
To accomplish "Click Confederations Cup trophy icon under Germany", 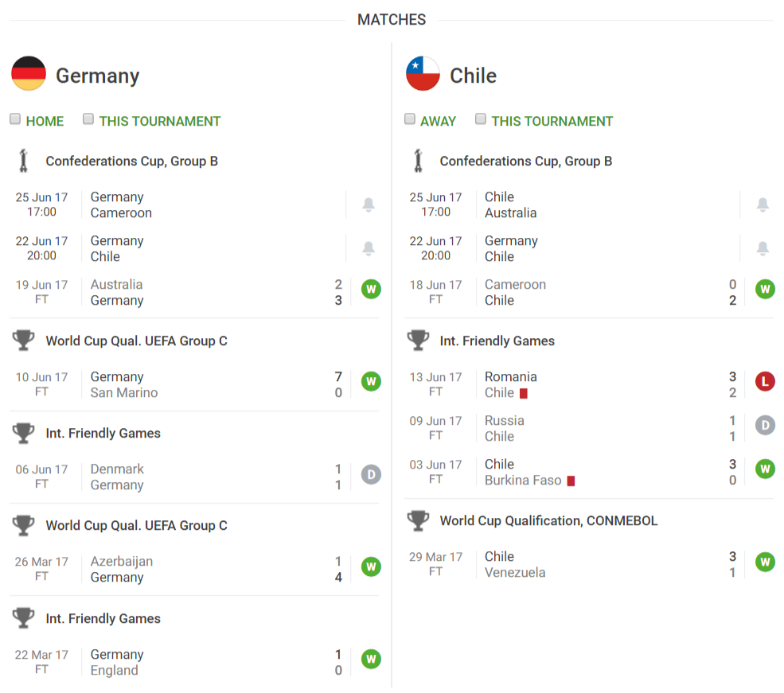I will pos(23,161).
